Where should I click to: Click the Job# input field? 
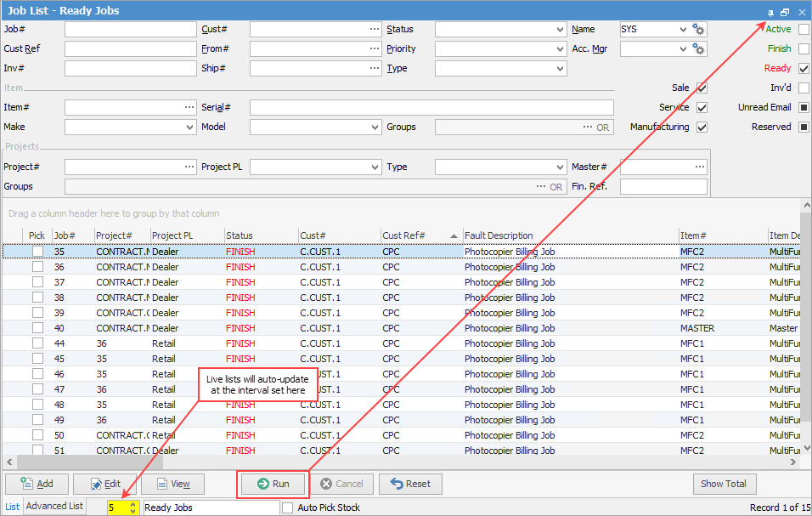[130, 30]
